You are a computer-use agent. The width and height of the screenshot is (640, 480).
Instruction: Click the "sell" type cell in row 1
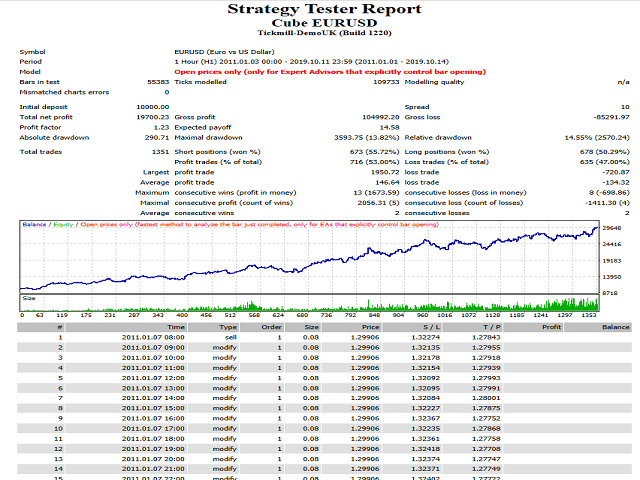[x=231, y=338]
